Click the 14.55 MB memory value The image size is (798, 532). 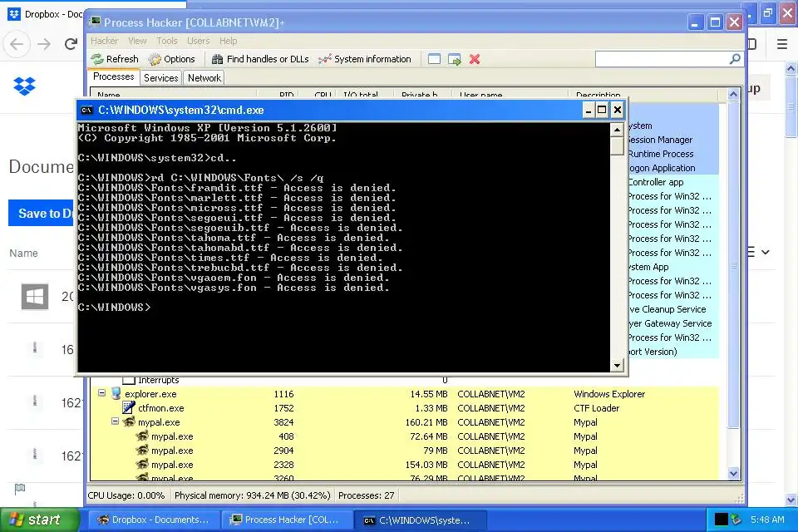429,394
